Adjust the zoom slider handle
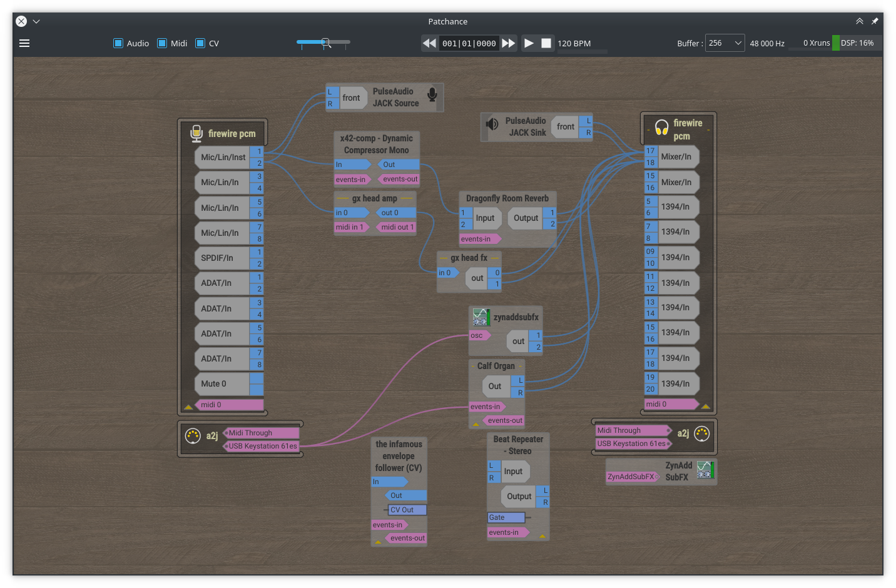 click(x=326, y=43)
